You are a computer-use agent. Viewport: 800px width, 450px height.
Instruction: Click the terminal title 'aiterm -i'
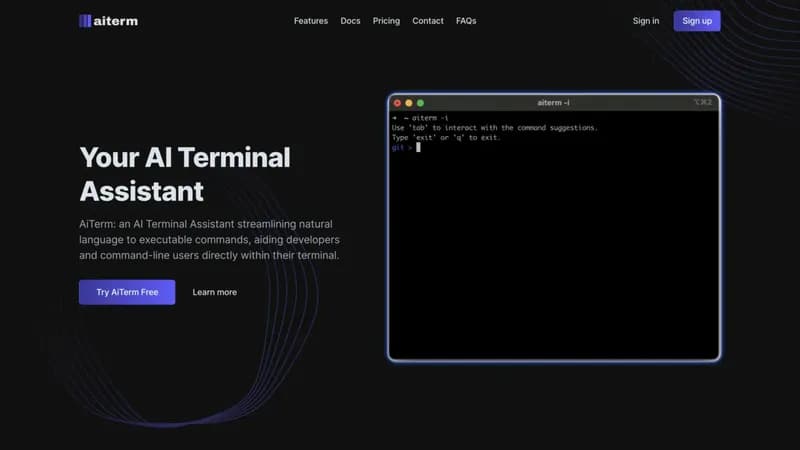tap(553, 103)
